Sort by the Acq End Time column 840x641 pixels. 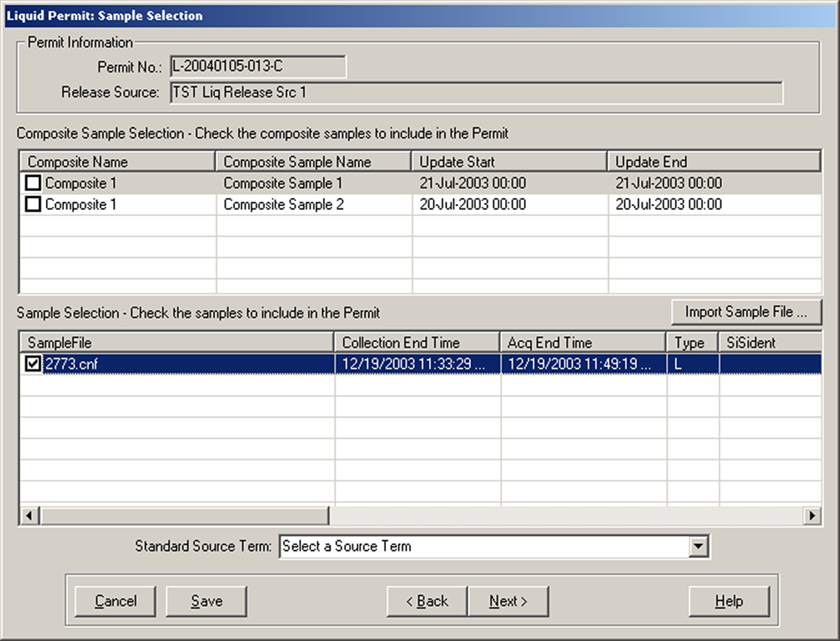(582, 342)
